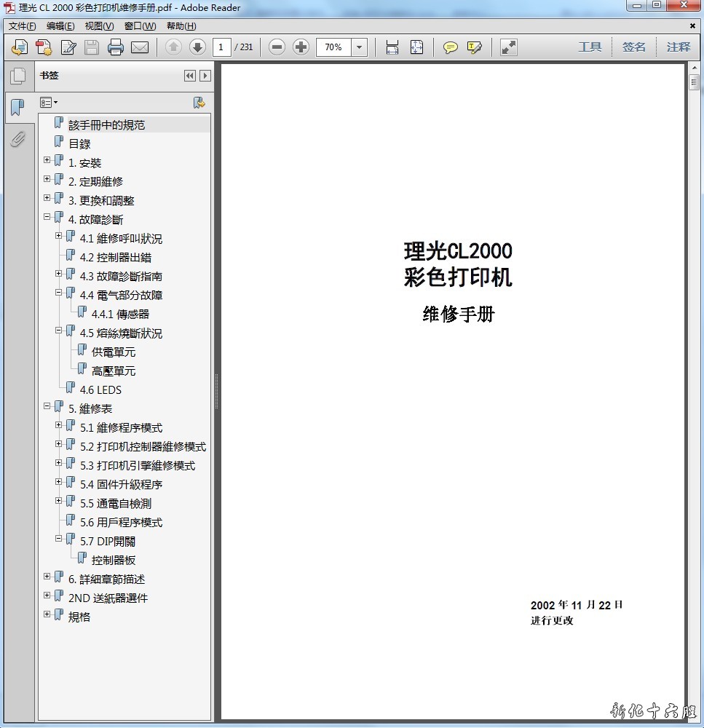Go to next page arrow button
704x728 pixels.
(197, 47)
